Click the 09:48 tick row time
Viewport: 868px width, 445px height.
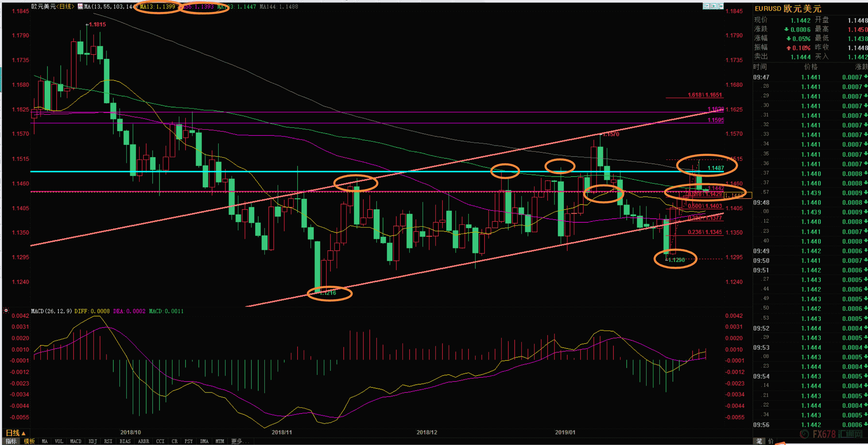(761, 202)
